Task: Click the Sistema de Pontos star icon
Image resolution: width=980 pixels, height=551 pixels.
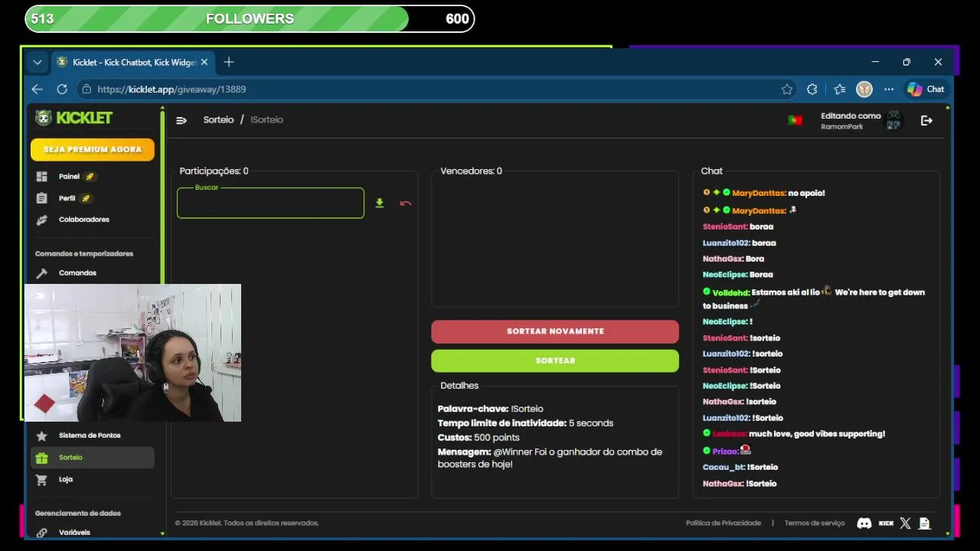Action: pos(41,435)
